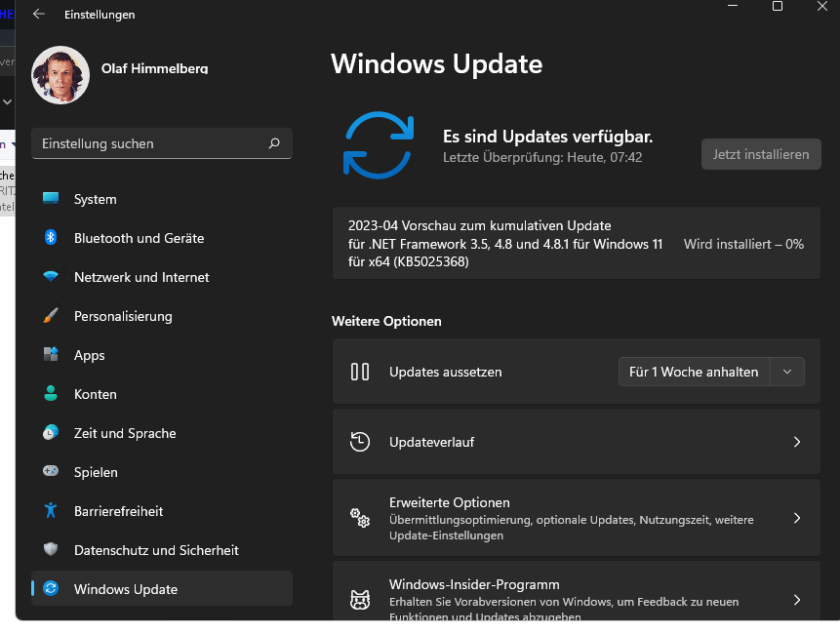Screen dimensions: 840x634
Task: Select Windows Update in the sidebar
Action: pyautogui.click(x=162, y=589)
